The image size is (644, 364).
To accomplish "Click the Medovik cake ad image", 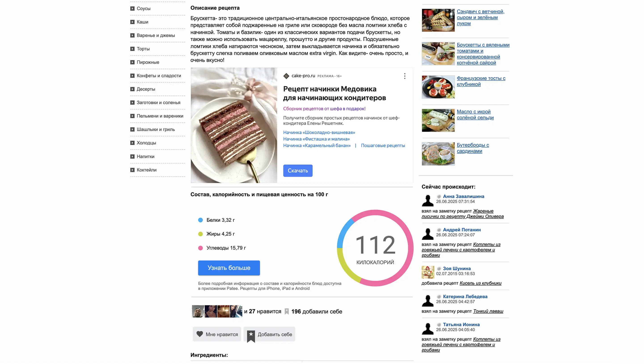I will click(x=234, y=125).
